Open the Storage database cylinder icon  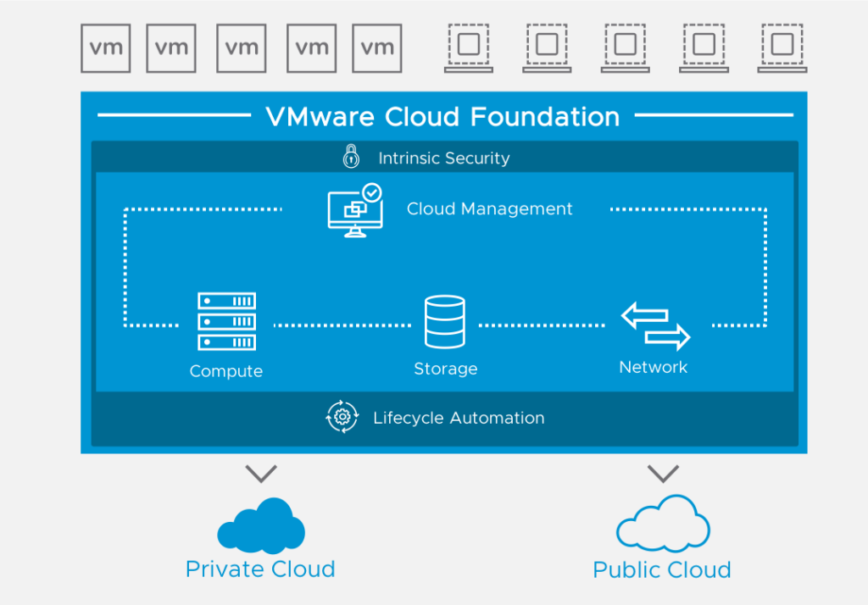446,322
